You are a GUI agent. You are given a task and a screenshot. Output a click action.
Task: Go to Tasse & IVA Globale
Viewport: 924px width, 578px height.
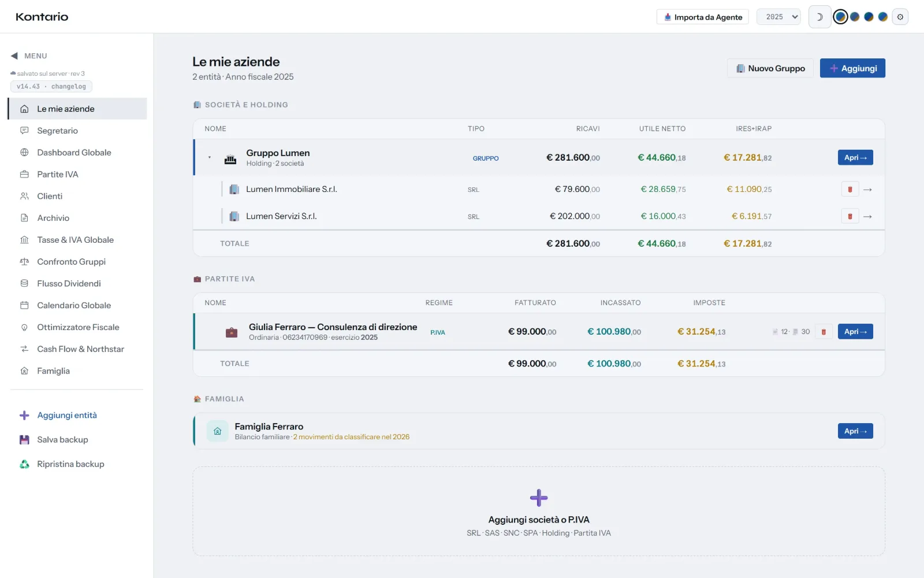tap(77, 240)
